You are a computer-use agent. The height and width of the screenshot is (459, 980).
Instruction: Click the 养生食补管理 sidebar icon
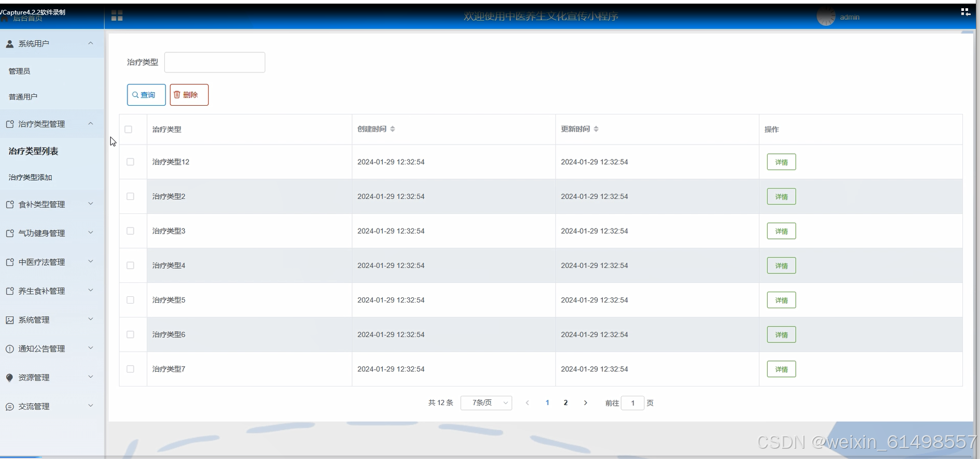10,291
